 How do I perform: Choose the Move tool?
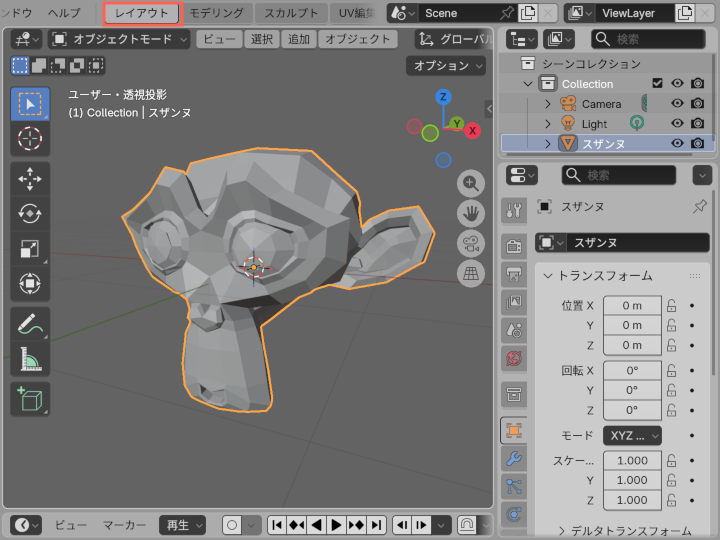coord(30,179)
